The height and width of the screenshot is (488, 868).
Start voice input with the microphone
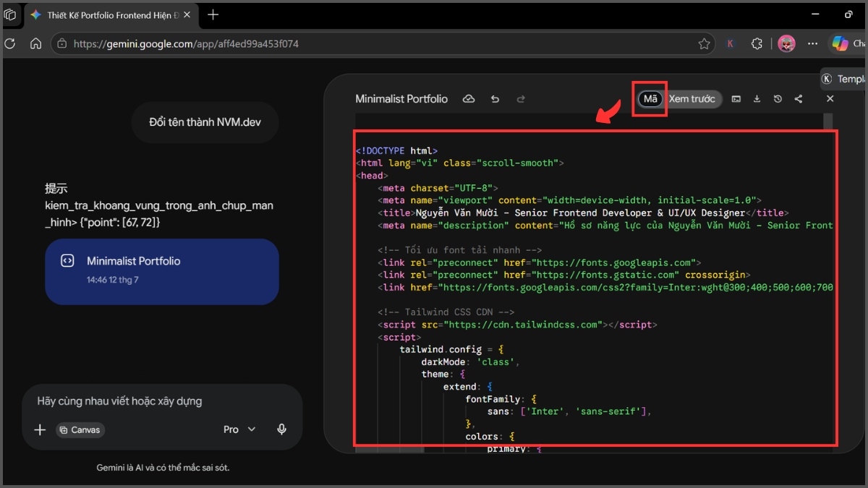coord(282,429)
